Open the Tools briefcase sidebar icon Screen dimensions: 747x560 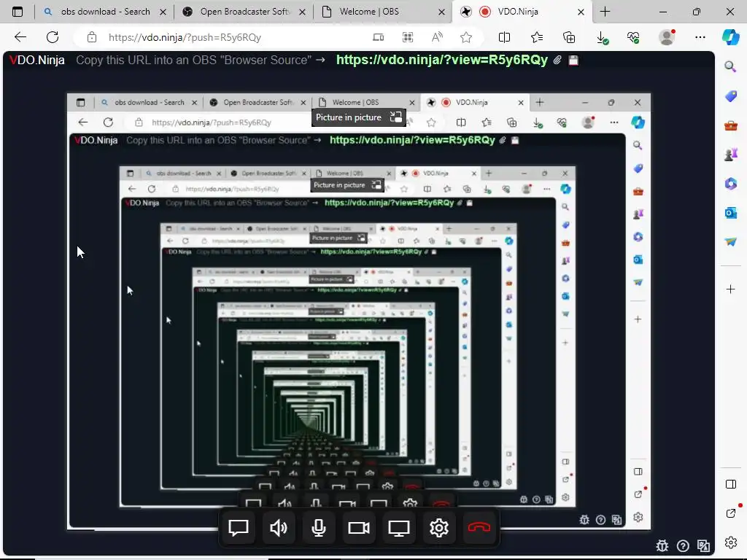731,125
